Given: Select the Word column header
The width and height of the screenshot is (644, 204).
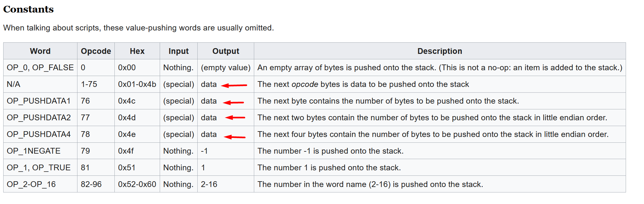Looking at the screenshot, I should [40, 51].
